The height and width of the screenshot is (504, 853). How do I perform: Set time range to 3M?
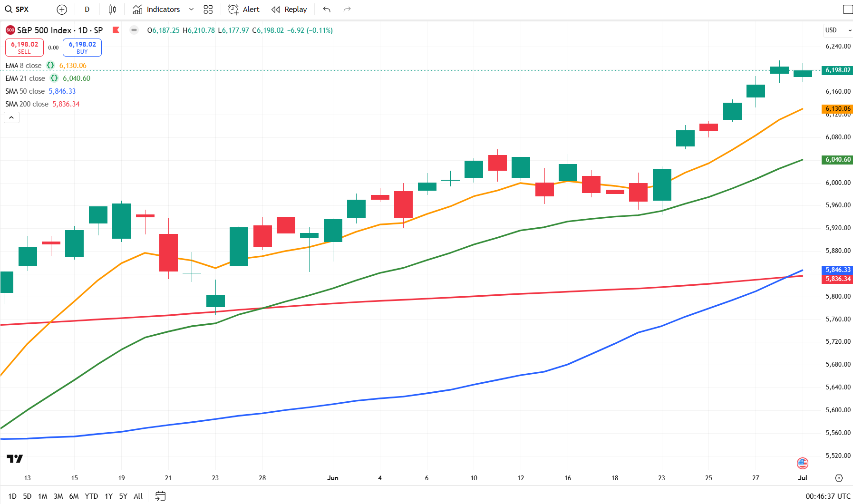58,496
